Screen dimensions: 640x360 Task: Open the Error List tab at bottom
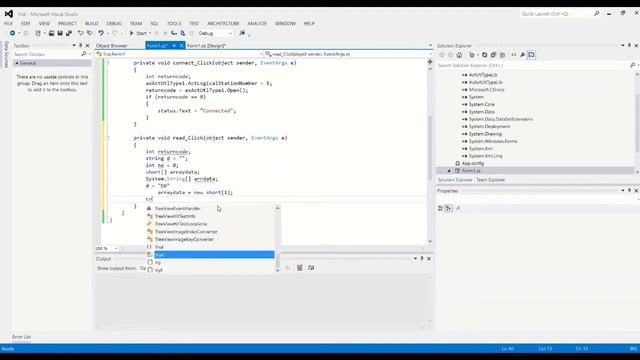pos(21,337)
